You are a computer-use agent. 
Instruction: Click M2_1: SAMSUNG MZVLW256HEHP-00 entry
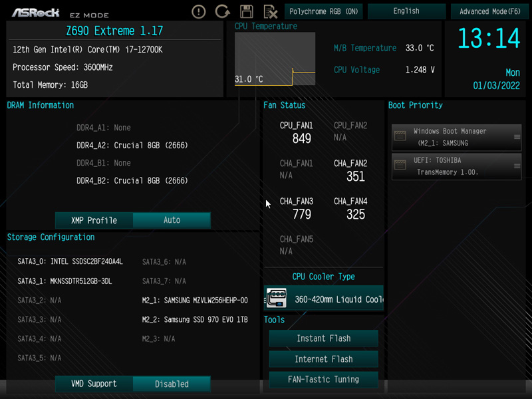195,301
